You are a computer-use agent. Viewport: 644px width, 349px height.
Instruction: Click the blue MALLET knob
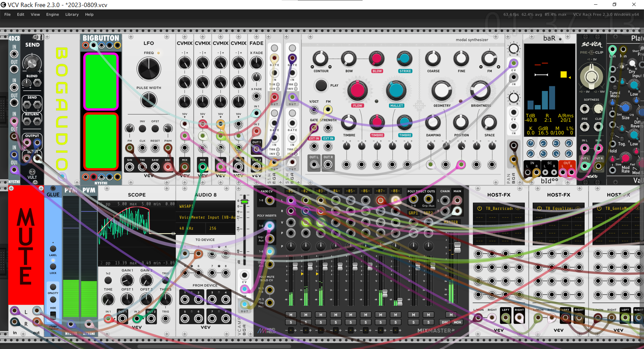[x=396, y=90]
